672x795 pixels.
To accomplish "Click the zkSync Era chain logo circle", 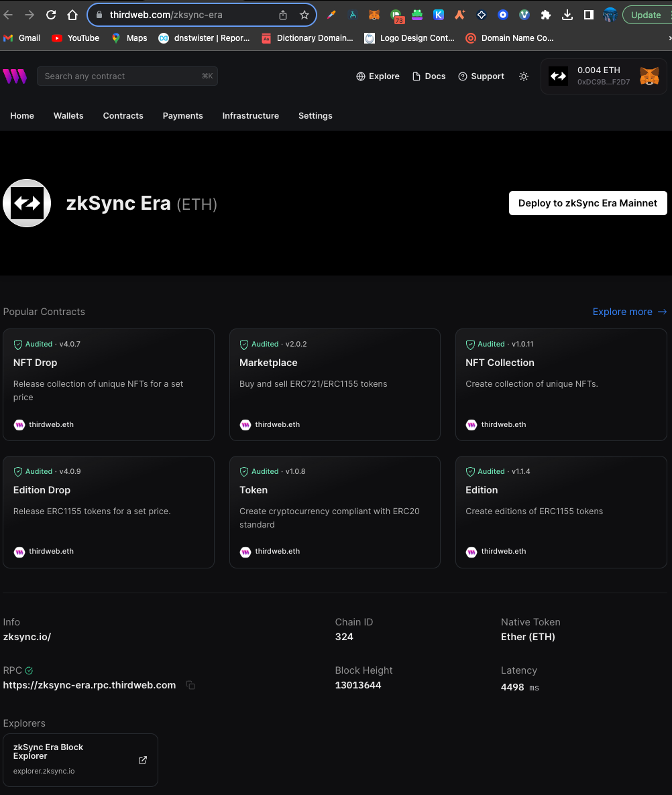I will [x=27, y=203].
